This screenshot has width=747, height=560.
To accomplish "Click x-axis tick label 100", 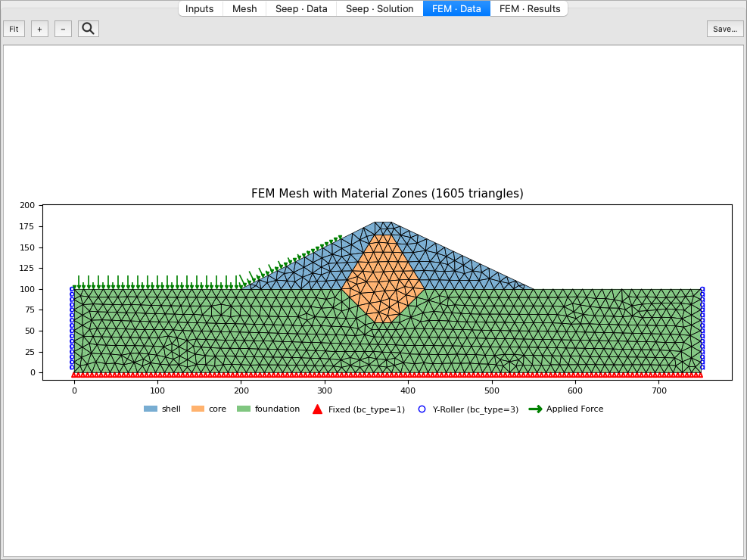I will coord(157,390).
